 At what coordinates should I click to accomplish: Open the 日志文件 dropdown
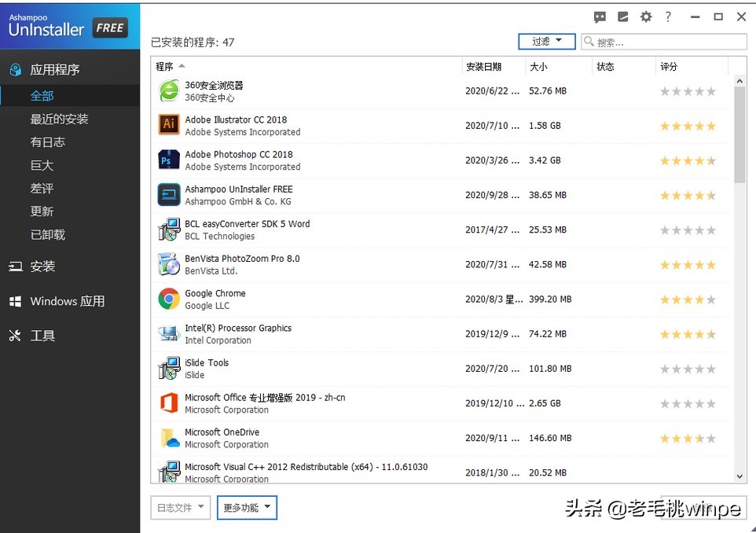[180, 507]
